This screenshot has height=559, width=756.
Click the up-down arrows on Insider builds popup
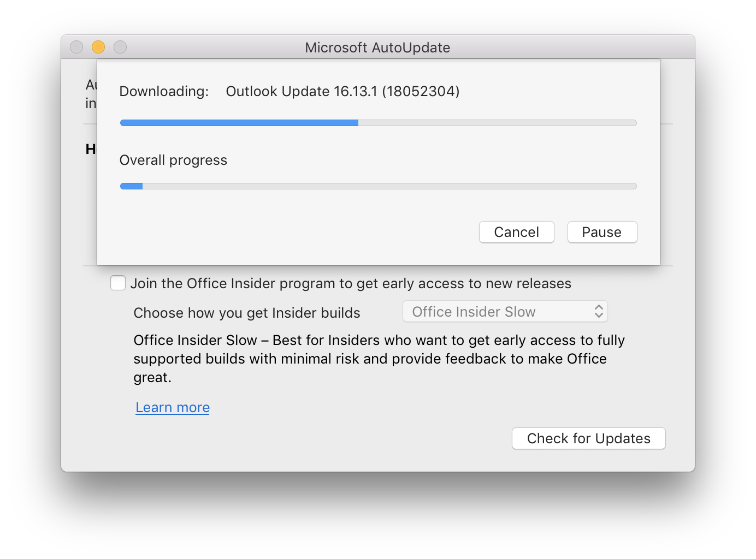pos(599,312)
